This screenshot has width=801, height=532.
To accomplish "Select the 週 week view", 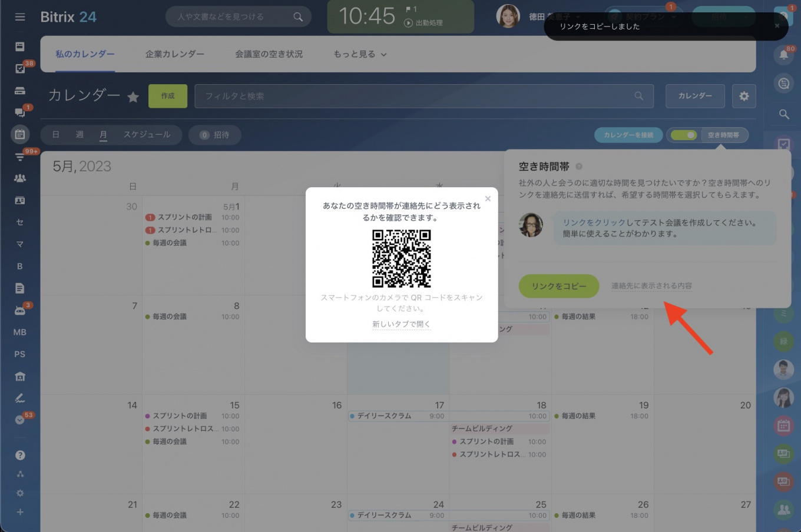I will click(80, 135).
